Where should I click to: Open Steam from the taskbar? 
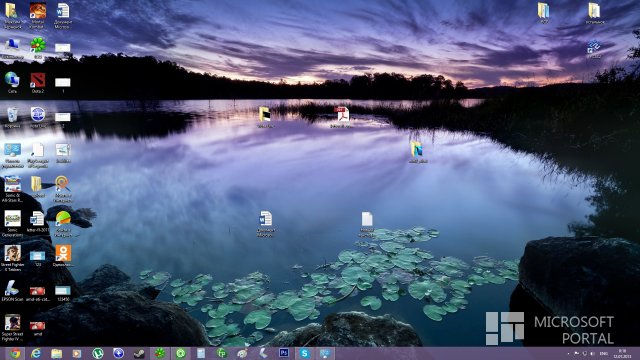[x=139, y=353]
